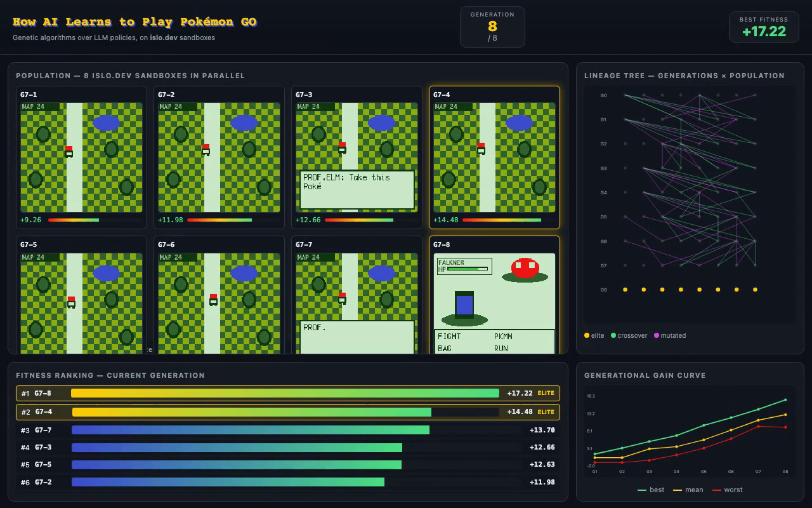Click the G8 row label in lineage tree
The height and width of the screenshot is (508, 812).
[603, 290]
